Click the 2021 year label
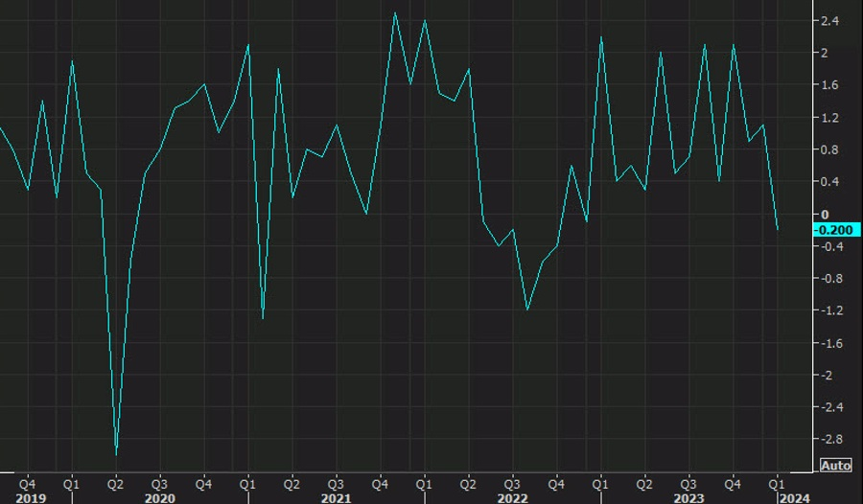 [x=337, y=498]
